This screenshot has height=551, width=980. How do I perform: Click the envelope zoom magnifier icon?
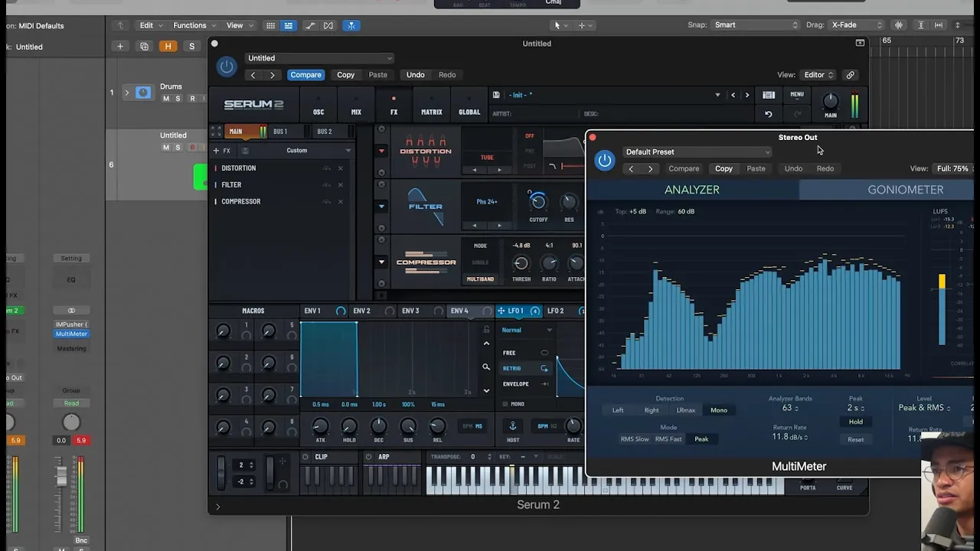coord(486,367)
